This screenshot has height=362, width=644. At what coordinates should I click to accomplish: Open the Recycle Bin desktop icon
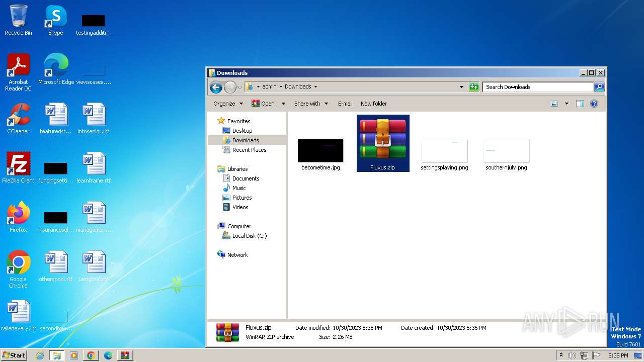(x=18, y=20)
